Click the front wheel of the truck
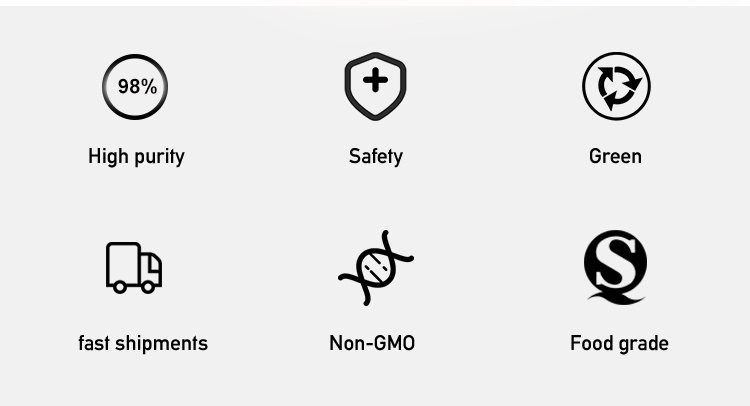 click(148, 287)
